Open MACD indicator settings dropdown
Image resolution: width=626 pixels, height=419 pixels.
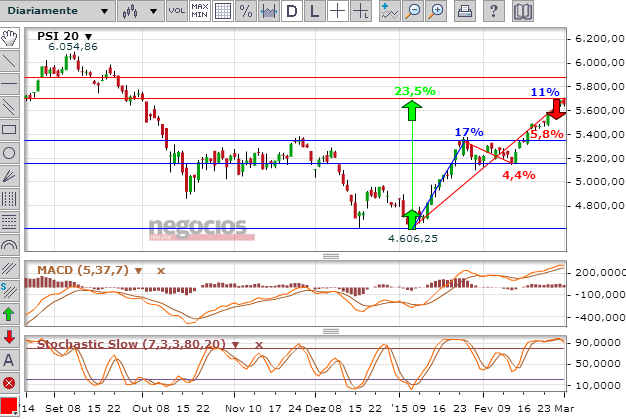(141, 271)
